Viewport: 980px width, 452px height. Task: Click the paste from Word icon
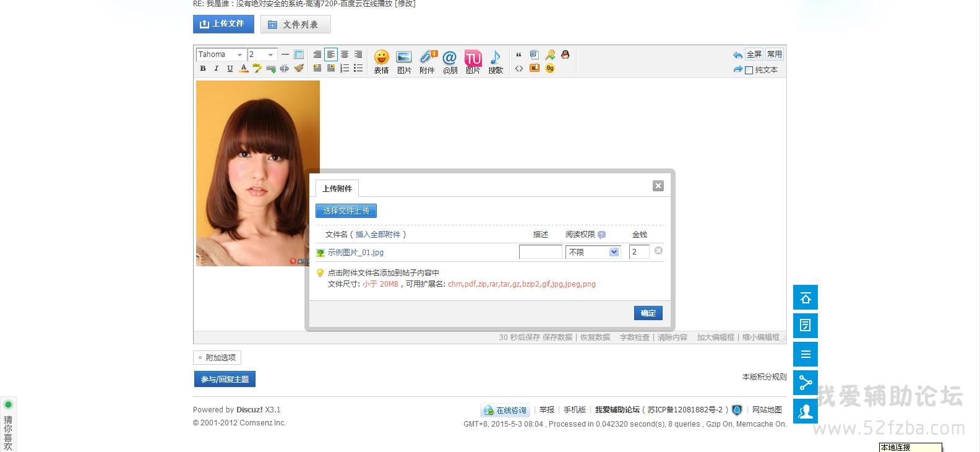(535, 54)
